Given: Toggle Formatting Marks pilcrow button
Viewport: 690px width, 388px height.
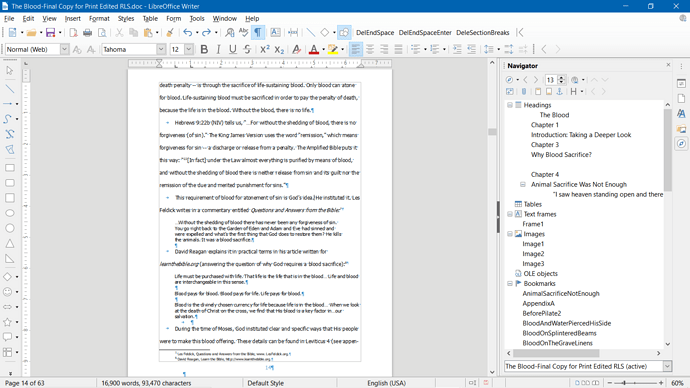Looking at the screenshot, I should (258, 33).
